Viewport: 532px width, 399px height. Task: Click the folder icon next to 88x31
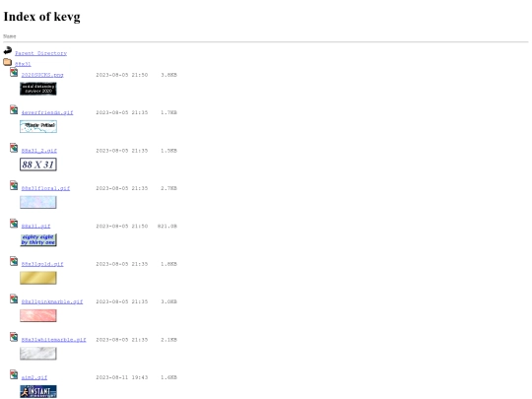pos(8,62)
